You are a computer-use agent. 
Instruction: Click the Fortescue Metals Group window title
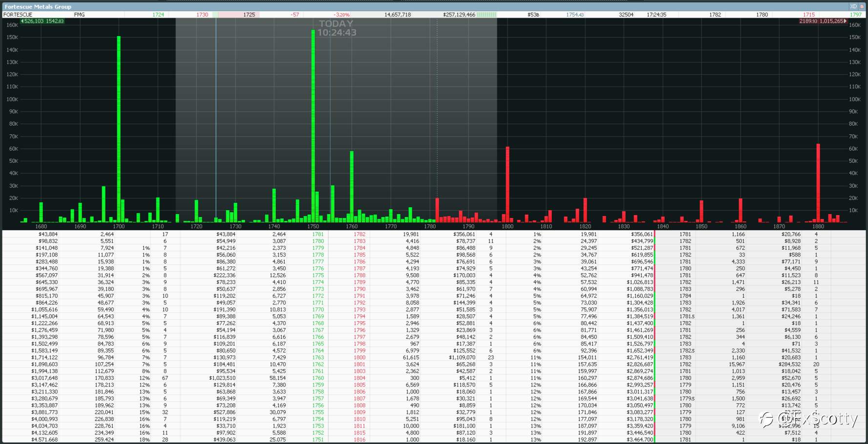[x=38, y=6]
